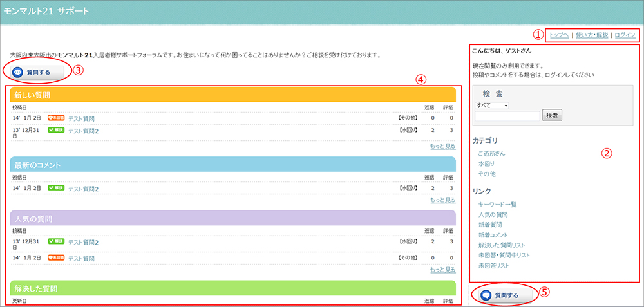Click the ログイン link
Viewport: 644px width, 307px height.
pyautogui.click(x=625, y=35)
